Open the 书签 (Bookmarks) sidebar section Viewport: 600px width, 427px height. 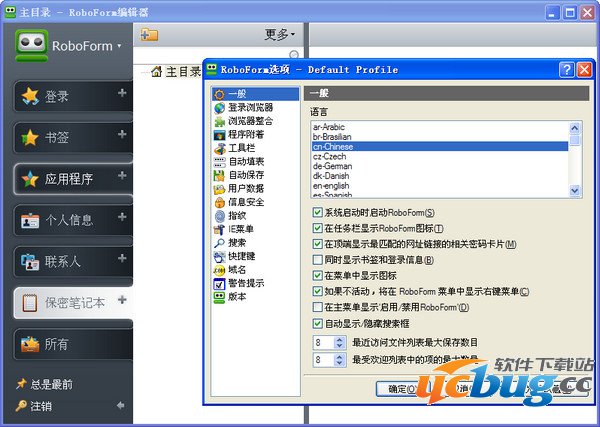tap(70, 137)
